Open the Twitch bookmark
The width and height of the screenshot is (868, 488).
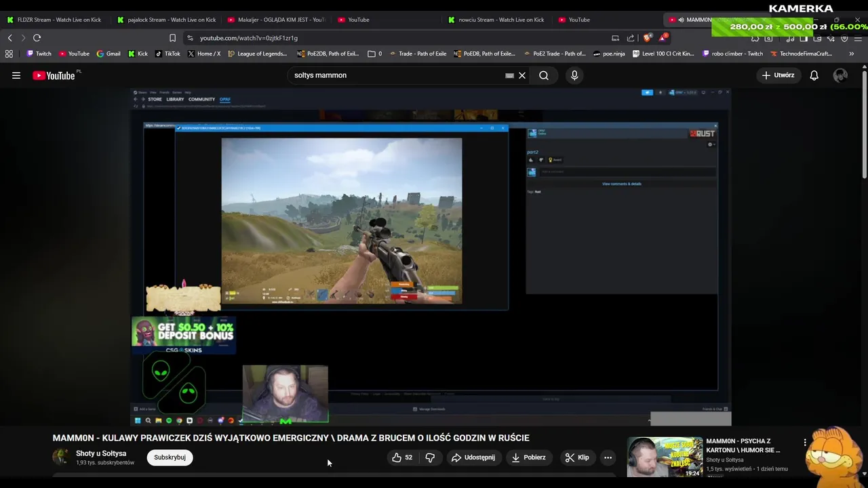point(39,54)
